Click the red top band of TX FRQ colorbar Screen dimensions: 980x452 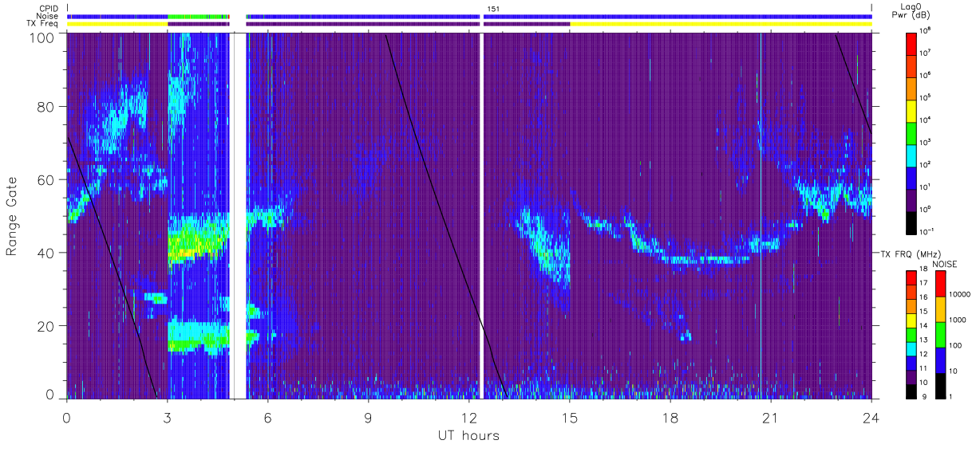point(911,278)
